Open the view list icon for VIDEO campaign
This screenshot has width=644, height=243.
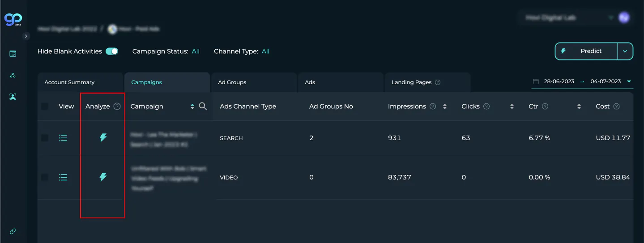(63, 178)
